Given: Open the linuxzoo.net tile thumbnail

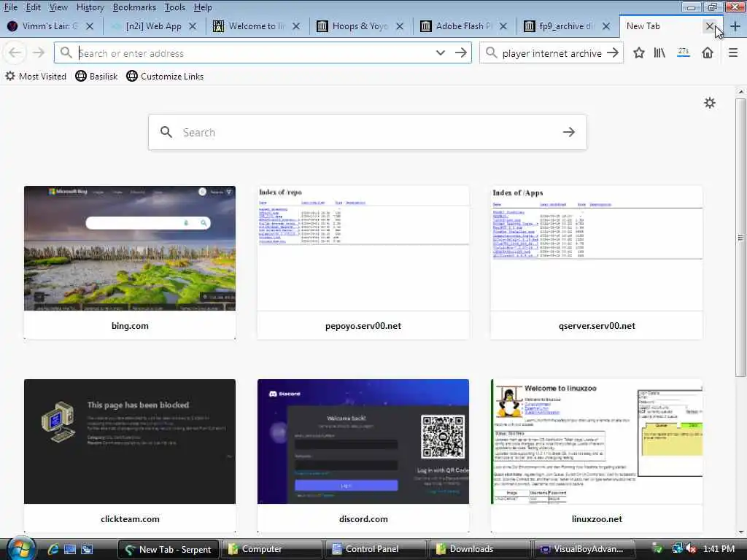Looking at the screenshot, I should point(597,441).
